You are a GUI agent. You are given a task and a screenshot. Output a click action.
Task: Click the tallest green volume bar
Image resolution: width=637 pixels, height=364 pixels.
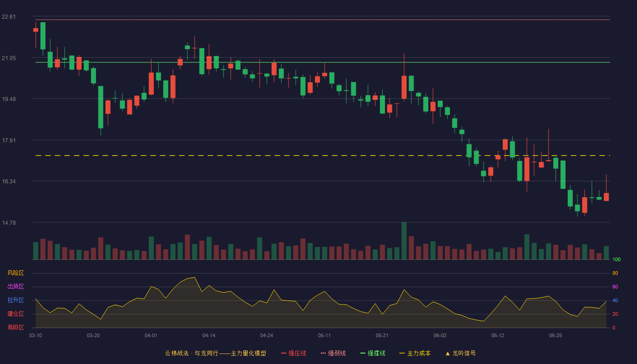click(404, 241)
